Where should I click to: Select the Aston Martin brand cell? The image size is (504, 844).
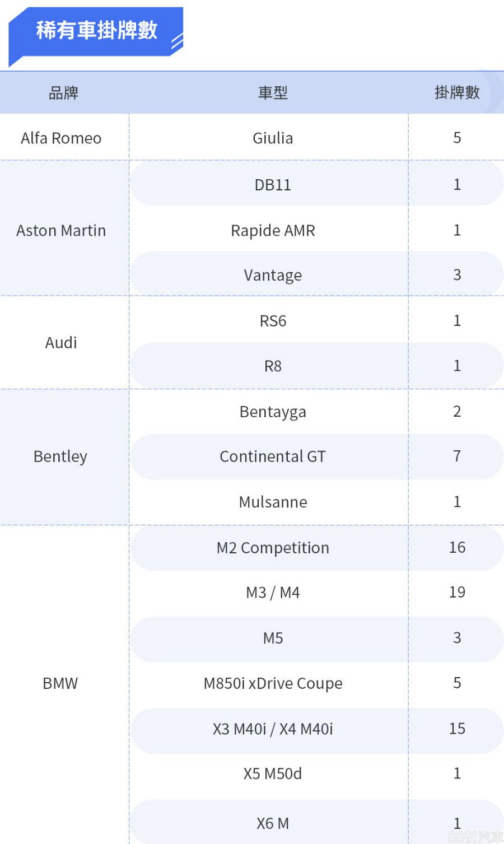point(61,231)
